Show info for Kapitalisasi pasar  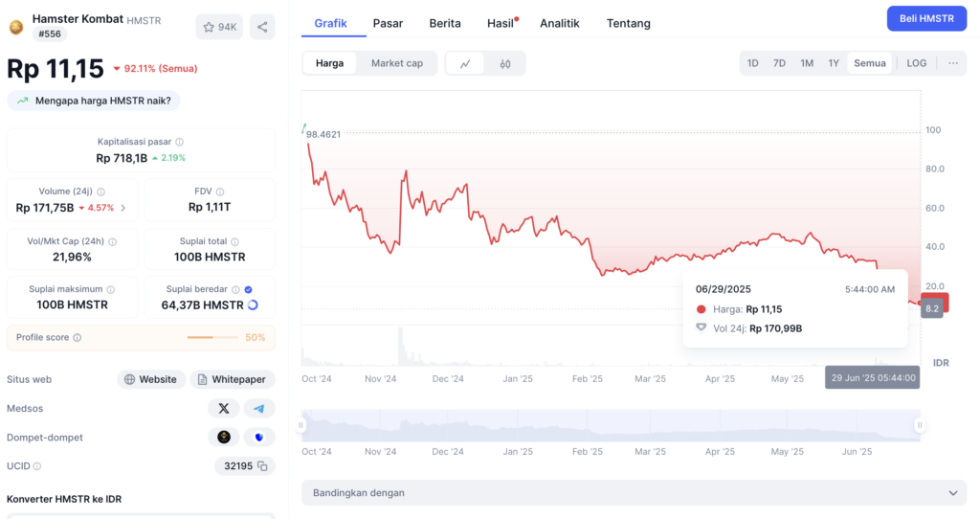179,142
